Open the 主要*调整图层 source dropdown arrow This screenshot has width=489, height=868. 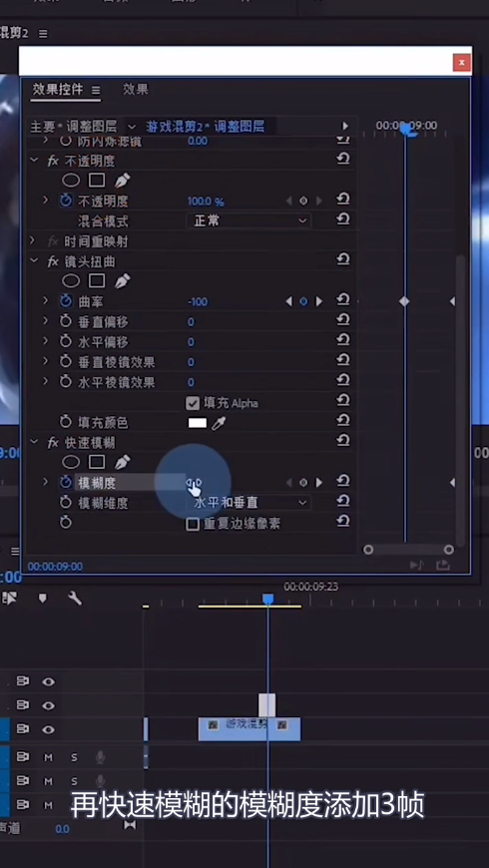[x=132, y=127]
